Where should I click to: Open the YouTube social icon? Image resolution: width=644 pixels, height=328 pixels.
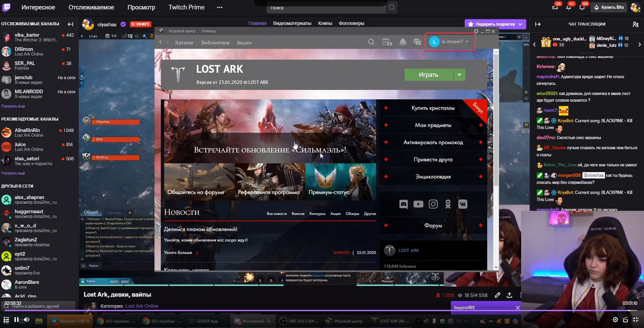419,204
